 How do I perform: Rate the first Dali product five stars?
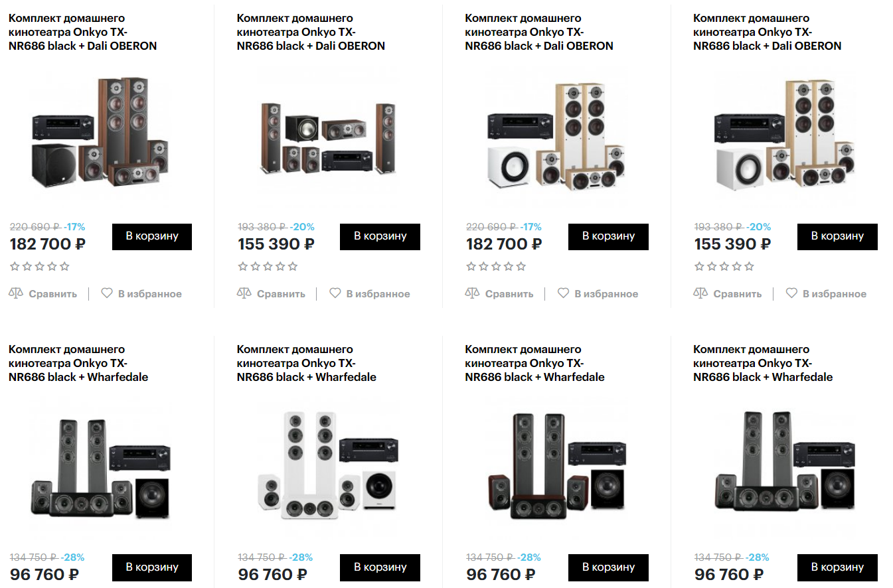point(64,267)
